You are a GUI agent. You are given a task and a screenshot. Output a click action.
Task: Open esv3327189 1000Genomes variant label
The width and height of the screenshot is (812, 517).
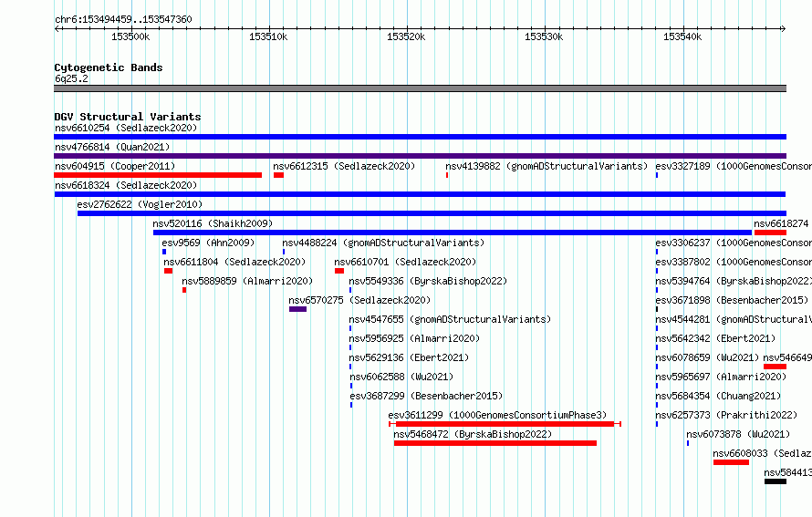[x=734, y=166]
